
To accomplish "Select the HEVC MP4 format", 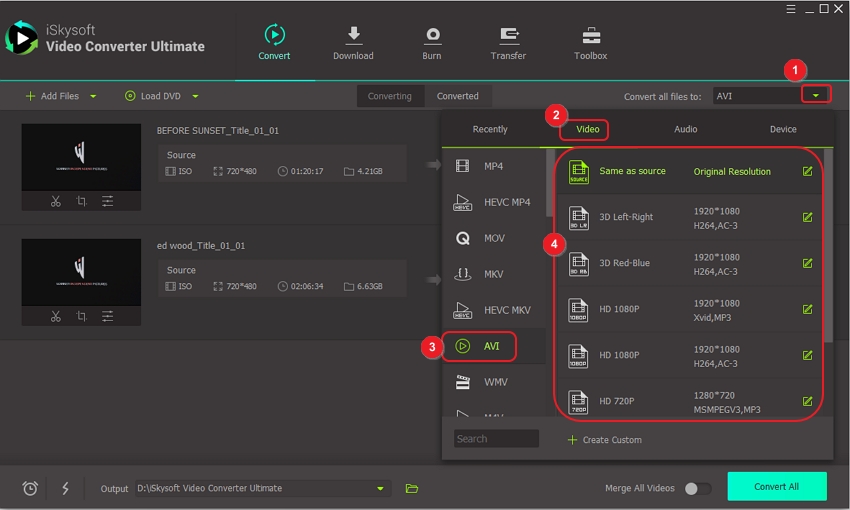I will coord(493,202).
